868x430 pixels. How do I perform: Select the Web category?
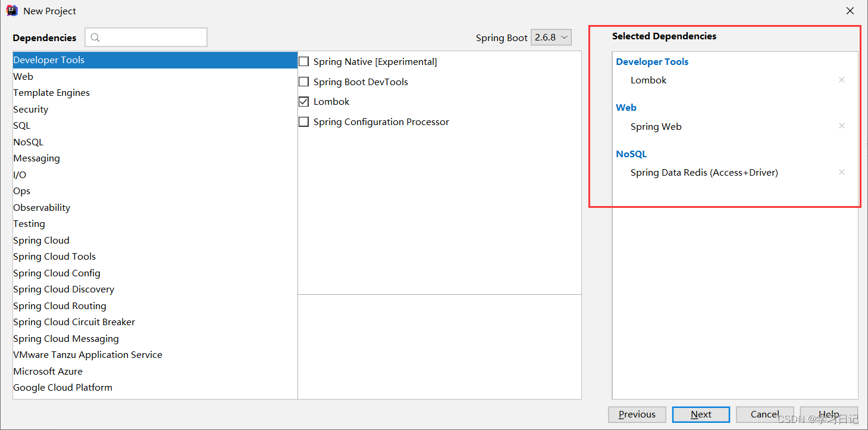(x=155, y=76)
